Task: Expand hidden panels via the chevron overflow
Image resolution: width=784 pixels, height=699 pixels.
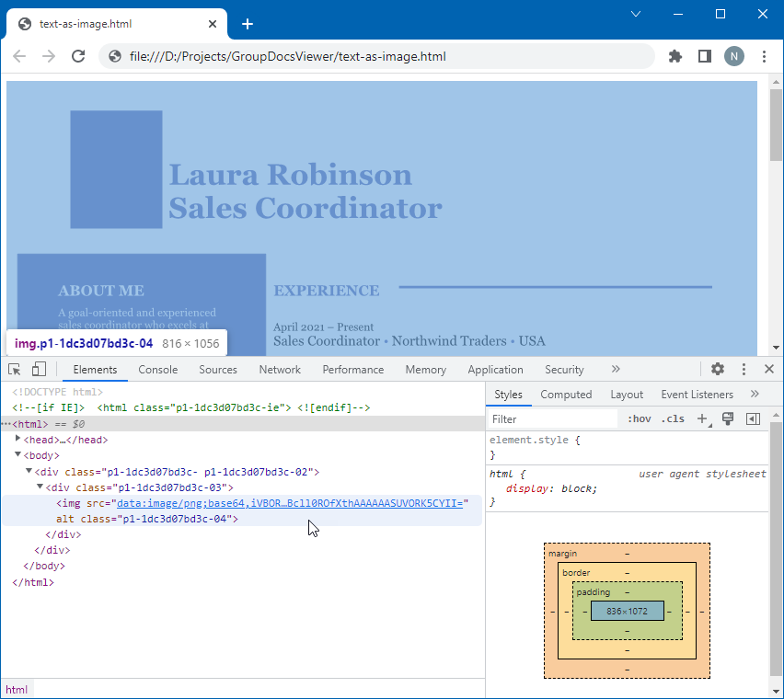Action: [x=615, y=369]
